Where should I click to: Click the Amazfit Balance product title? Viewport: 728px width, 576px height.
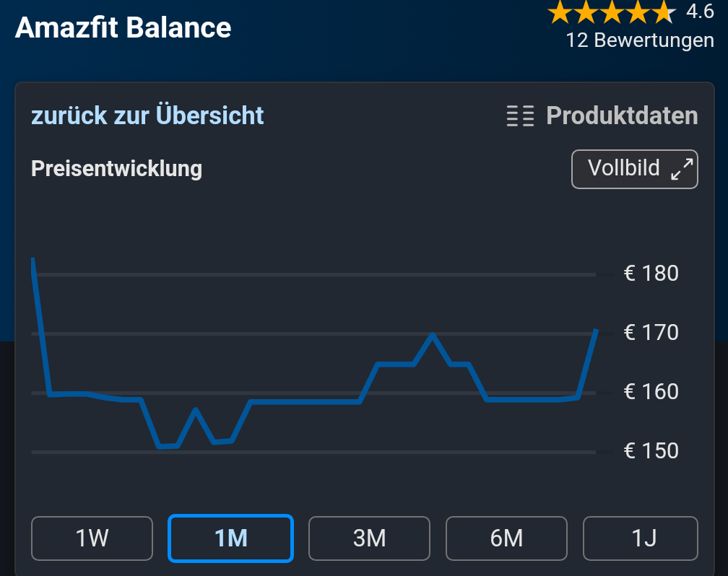coord(123,28)
